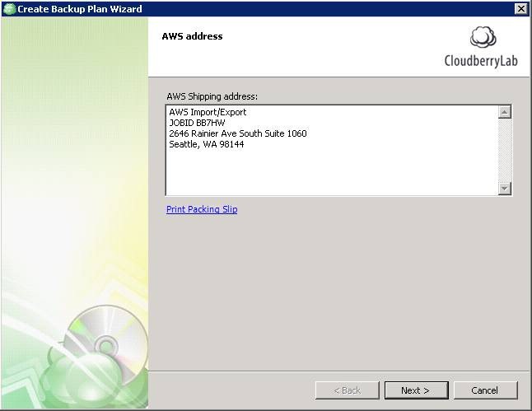Go to the Next wizard step
This screenshot has height=411, width=532.
point(417,390)
